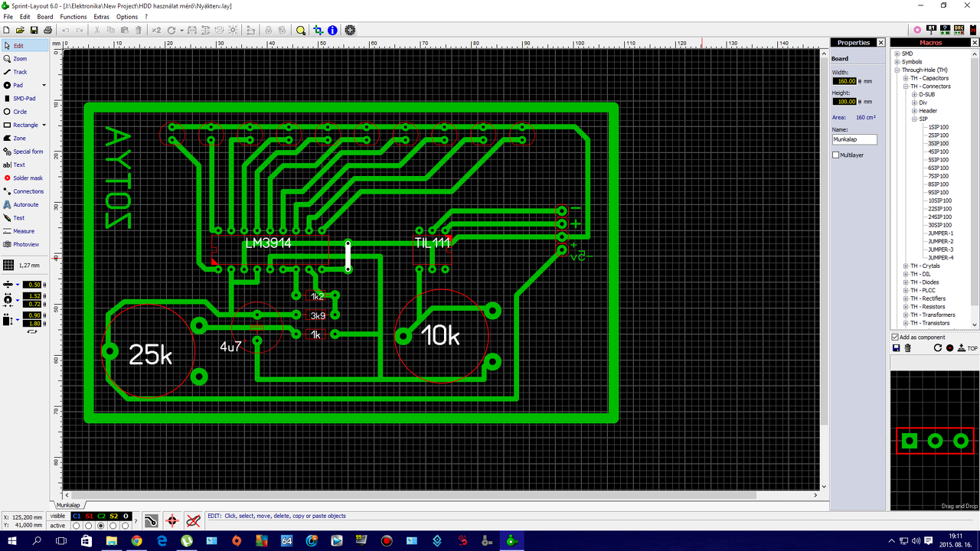Toggle the Add as component checkbox
980x551 pixels.
(896, 337)
